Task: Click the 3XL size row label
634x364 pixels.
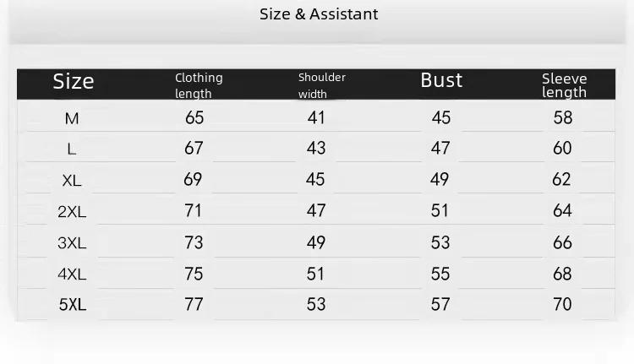Action: (x=72, y=243)
